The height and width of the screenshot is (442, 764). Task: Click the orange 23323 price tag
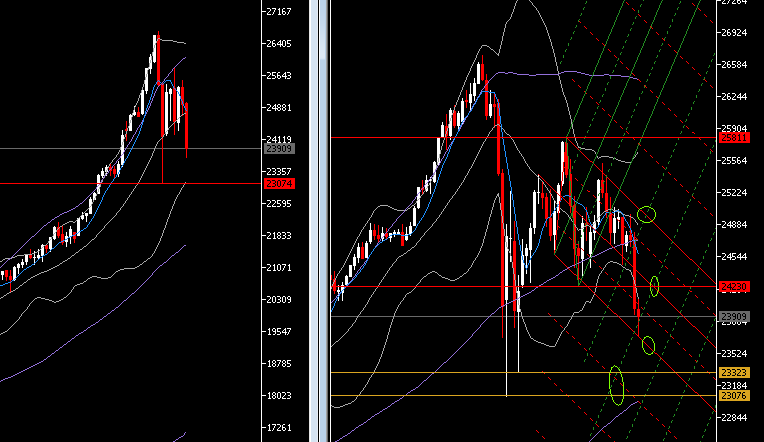click(x=734, y=372)
